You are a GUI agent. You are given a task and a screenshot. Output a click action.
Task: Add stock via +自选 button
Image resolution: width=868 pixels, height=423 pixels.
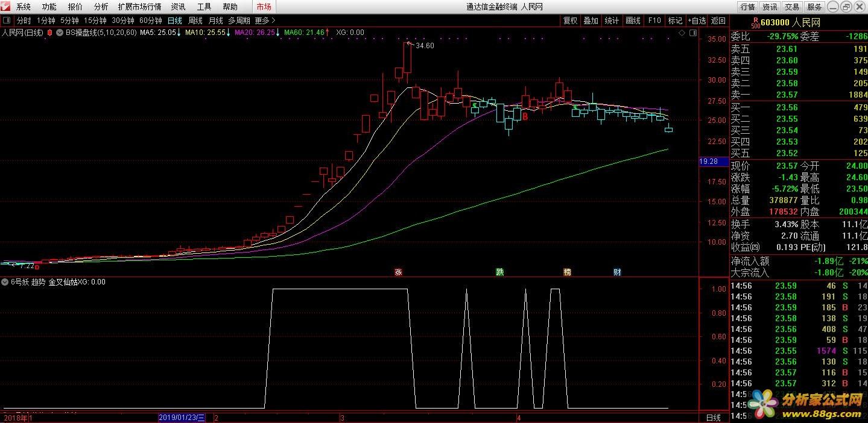[x=696, y=20]
